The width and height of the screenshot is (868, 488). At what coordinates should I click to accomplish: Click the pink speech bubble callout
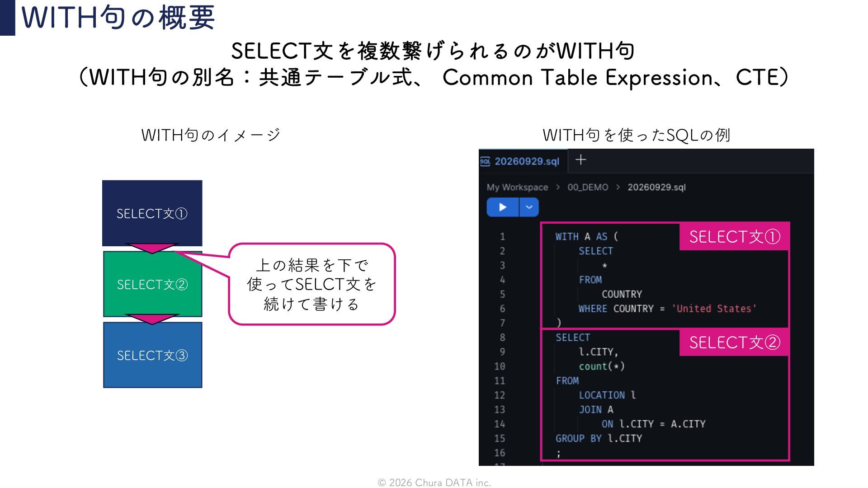tap(312, 284)
